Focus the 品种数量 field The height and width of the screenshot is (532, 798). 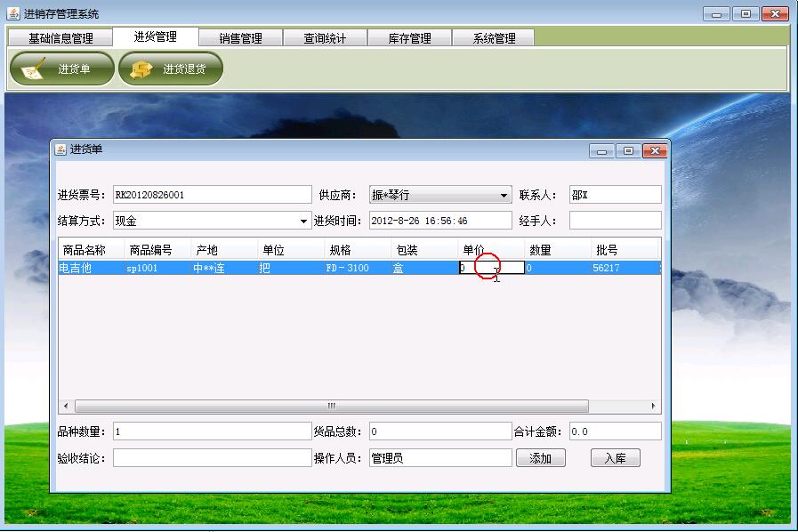tap(213, 431)
